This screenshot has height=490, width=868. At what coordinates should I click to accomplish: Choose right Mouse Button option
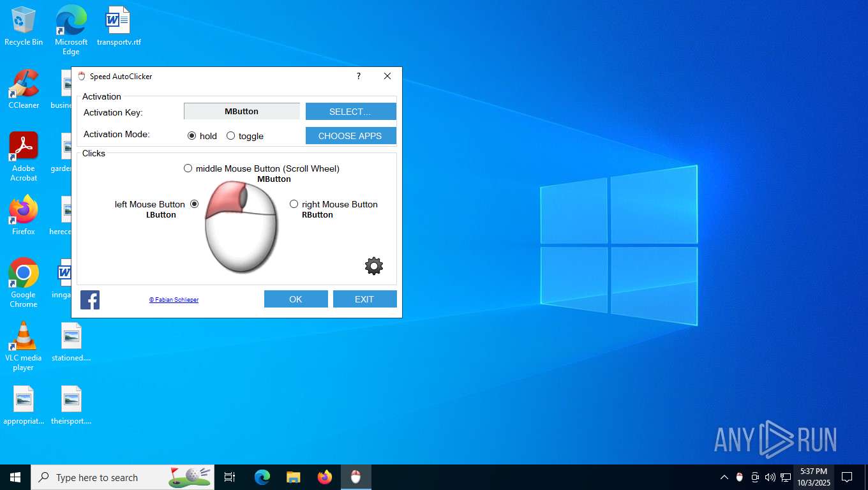point(334,204)
